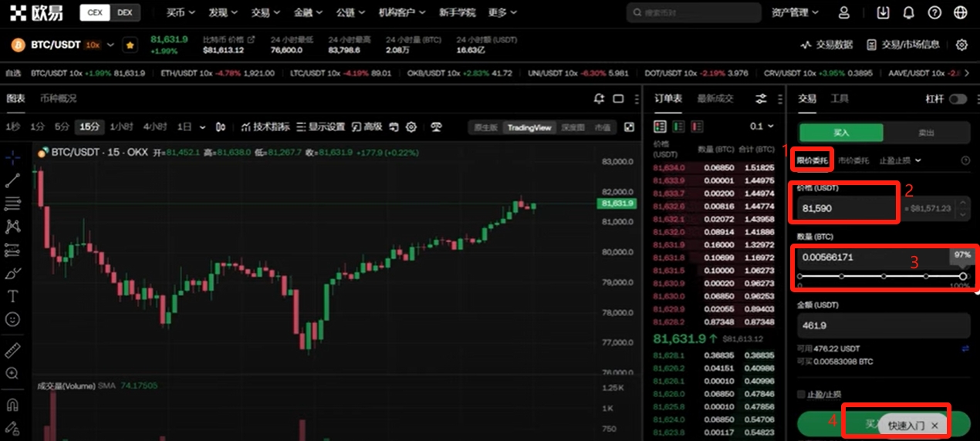Switch chart to 原生版 view
This screenshot has height=441, width=980.
486,127
